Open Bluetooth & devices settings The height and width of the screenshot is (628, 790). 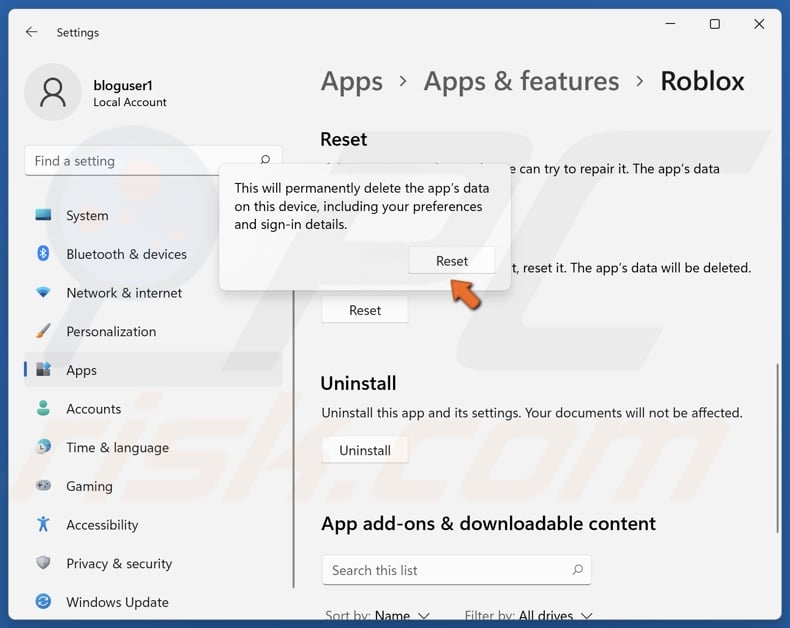tap(126, 254)
